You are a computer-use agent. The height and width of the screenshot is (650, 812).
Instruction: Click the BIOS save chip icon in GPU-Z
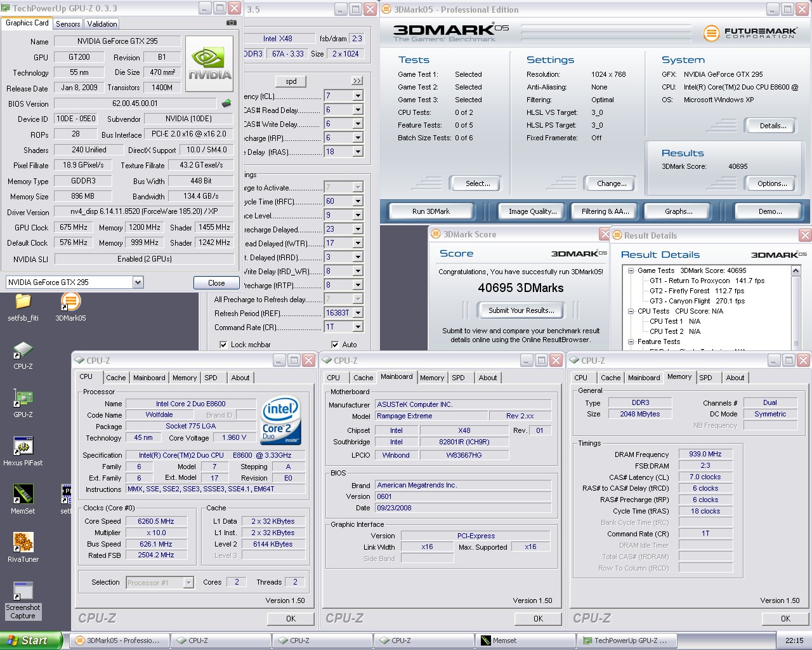pos(226,103)
